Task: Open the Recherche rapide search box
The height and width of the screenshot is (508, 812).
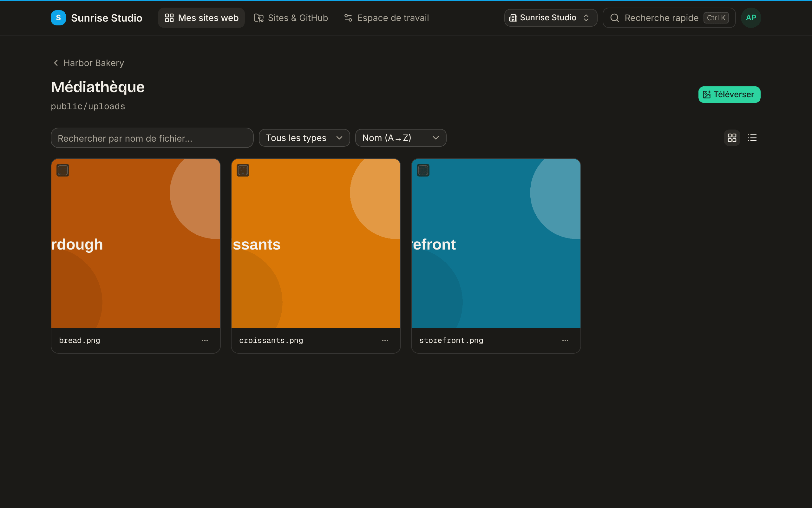Action: (669, 18)
